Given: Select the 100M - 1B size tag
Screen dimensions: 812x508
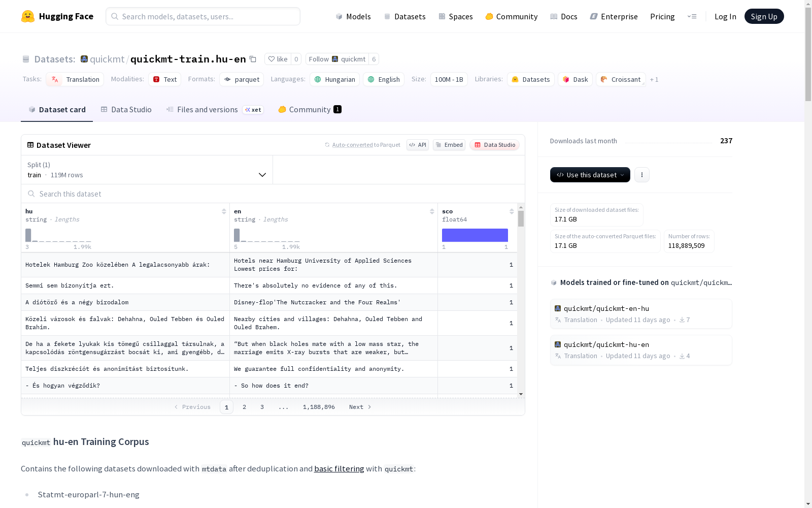Looking at the screenshot, I should click(x=449, y=79).
